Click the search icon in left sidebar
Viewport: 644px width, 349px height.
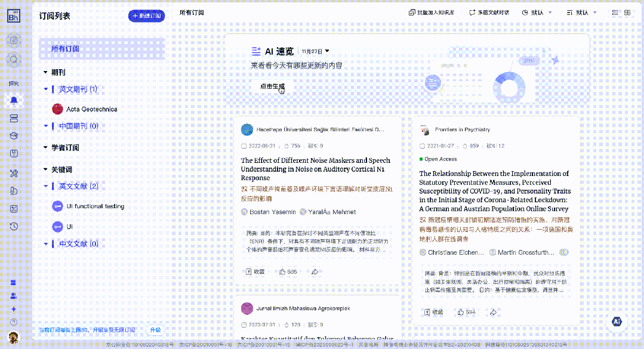(x=14, y=60)
